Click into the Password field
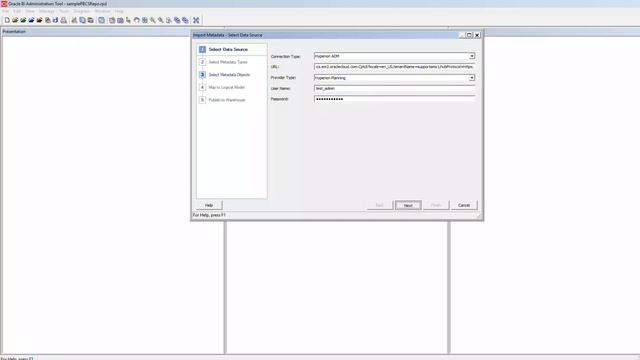The image size is (640, 360). [x=395, y=99]
